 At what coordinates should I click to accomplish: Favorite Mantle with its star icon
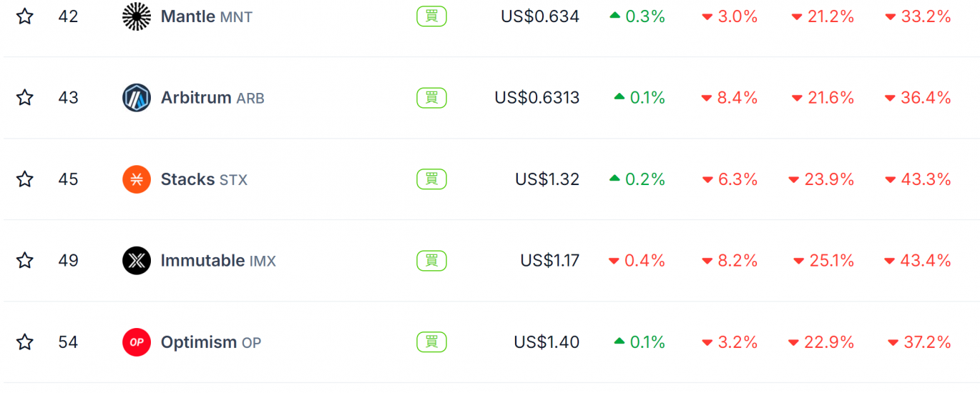pos(25,16)
